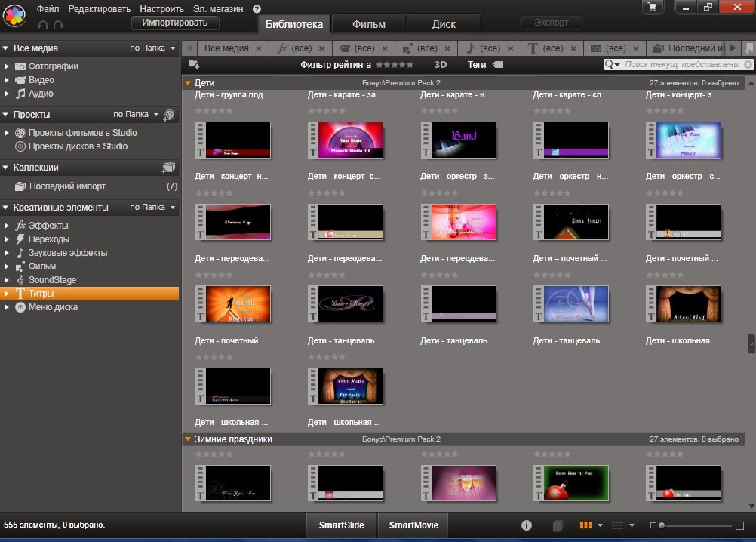Click the add-to-folder icon below the tabs
The width and height of the screenshot is (756, 542).
[x=194, y=65]
